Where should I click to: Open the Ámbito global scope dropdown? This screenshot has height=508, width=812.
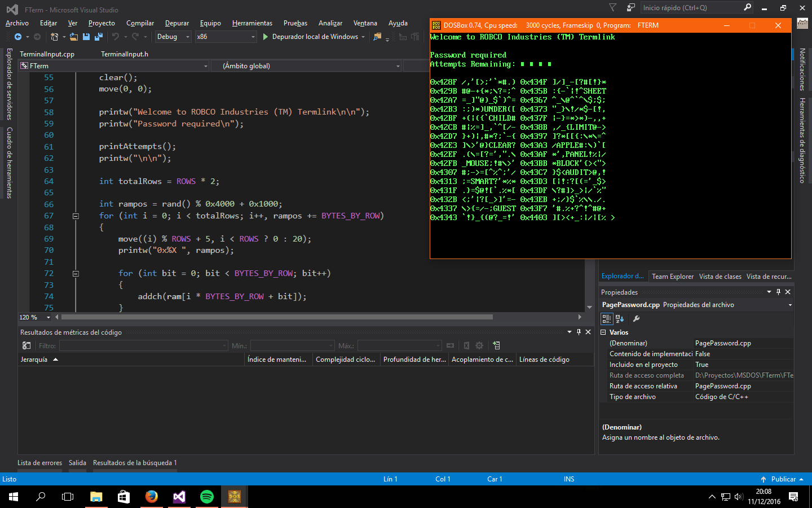[x=306, y=66]
